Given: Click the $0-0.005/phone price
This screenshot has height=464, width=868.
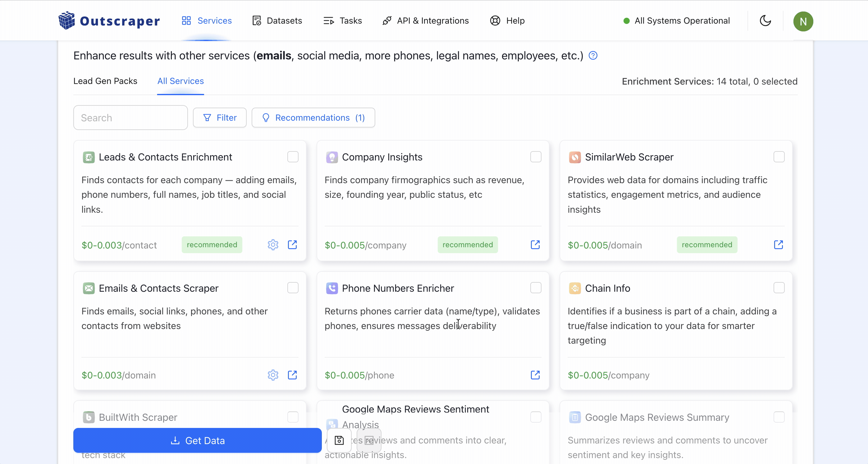Looking at the screenshot, I should click(x=359, y=375).
